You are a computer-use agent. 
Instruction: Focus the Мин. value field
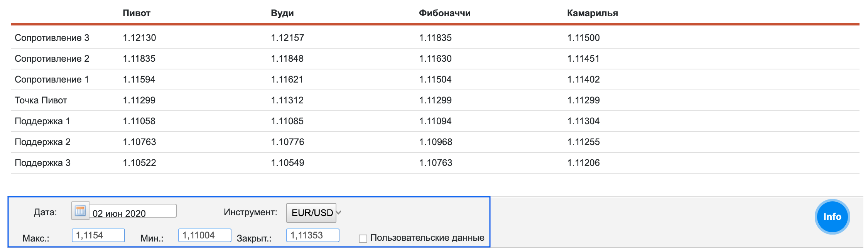click(204, 235)
